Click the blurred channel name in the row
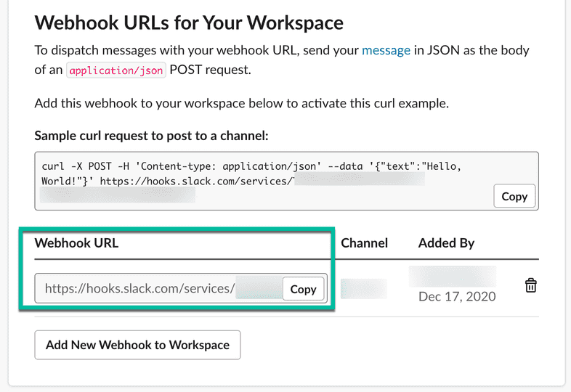 click(363, 288)
